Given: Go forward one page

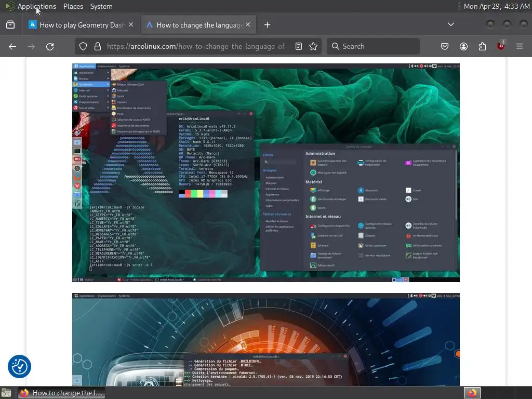Looking at the screenshot, I should tap(31, 46).
